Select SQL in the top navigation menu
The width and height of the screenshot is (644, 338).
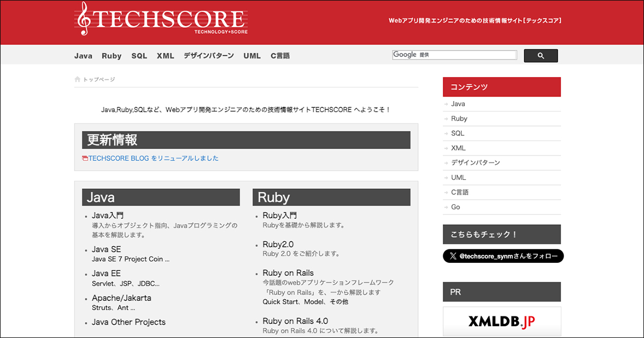click(x=139, y=55)
